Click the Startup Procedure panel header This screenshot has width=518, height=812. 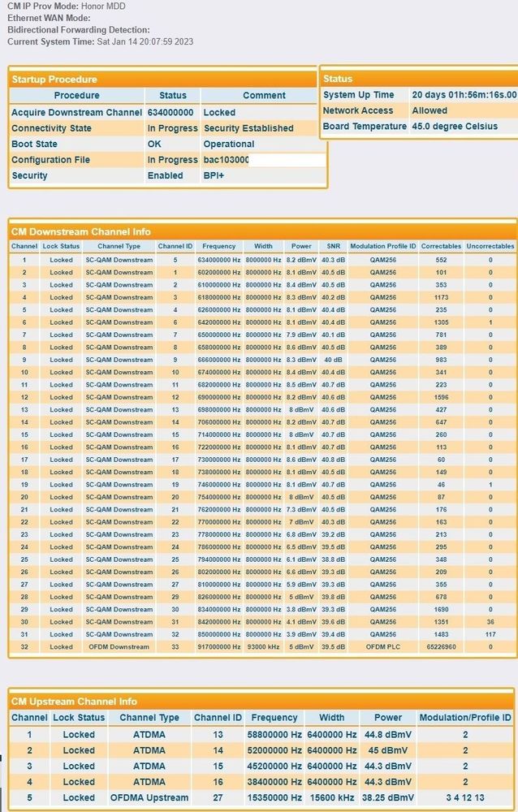tap(162, 80)
